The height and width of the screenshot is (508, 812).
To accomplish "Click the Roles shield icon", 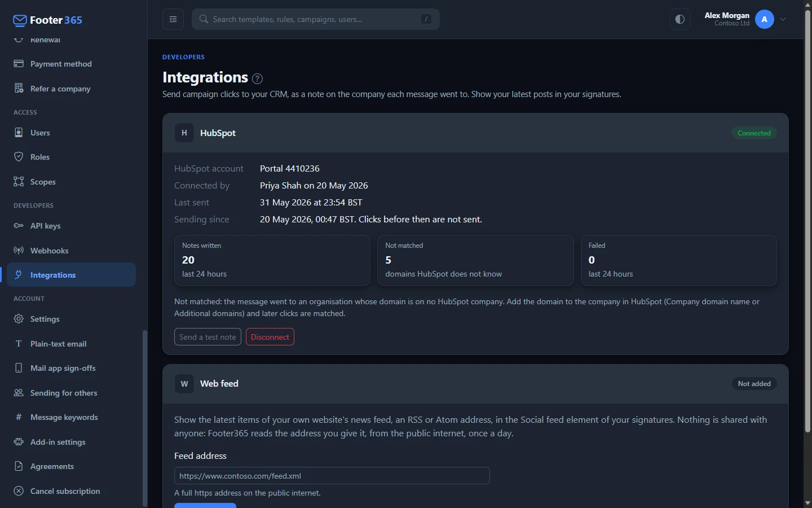I will pos(19,157).
